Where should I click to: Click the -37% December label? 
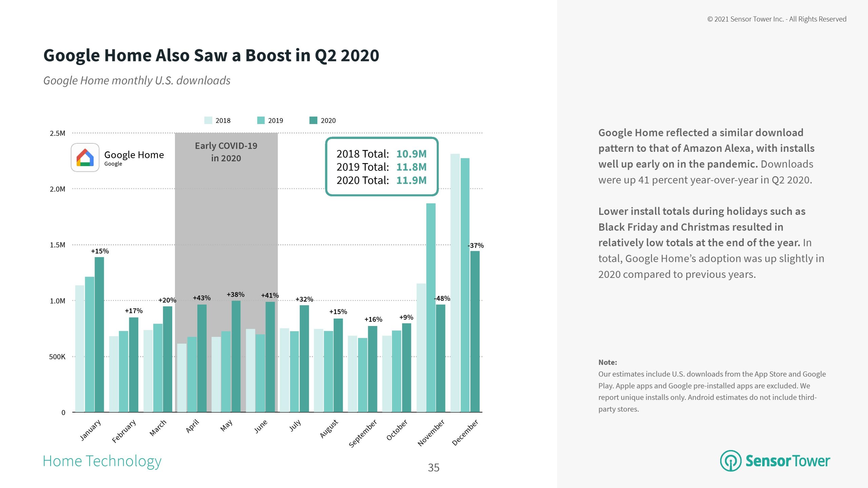tap(476, 245)
